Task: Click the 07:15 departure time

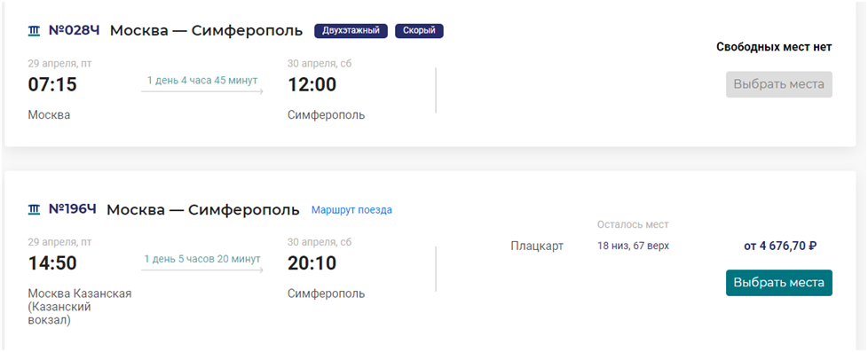Action: pyautogui.click(x=52, y=85)
